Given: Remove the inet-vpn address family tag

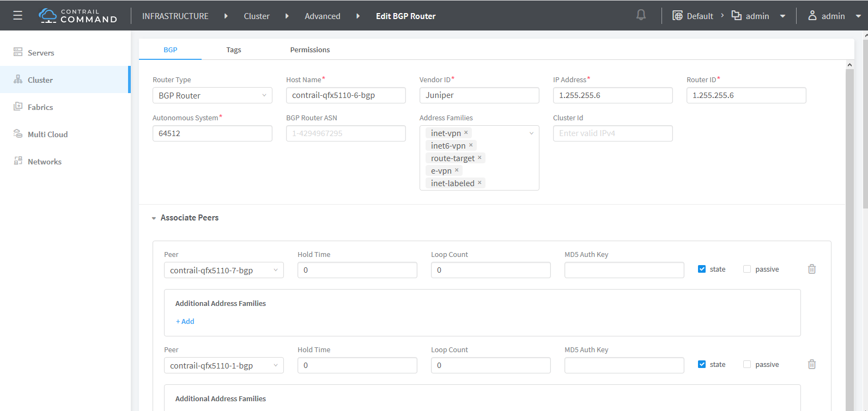Looking at the screenshot, I should point(466,133).
